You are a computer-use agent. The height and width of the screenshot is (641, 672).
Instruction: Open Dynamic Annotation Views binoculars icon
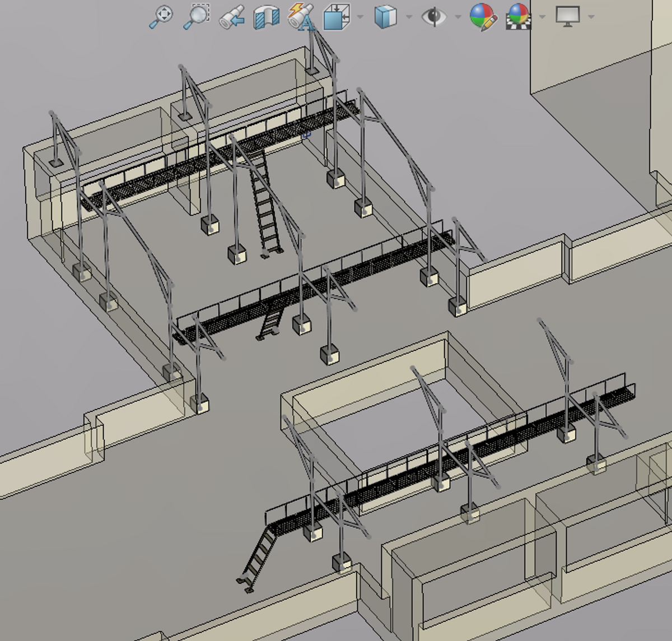click(301, 17)
